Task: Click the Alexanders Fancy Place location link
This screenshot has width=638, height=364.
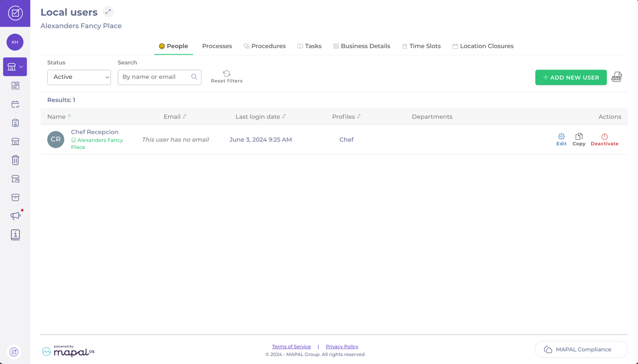Action: [x=97, y=144]
